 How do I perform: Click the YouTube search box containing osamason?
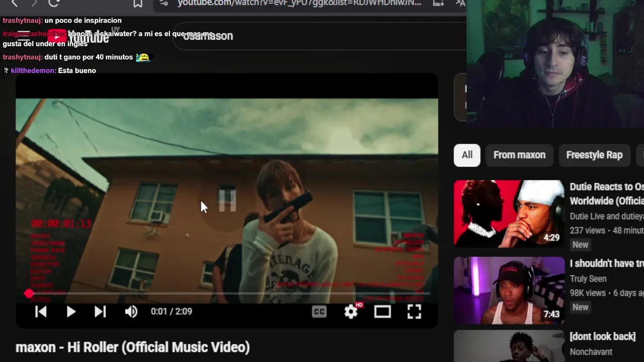pos(319,36)
